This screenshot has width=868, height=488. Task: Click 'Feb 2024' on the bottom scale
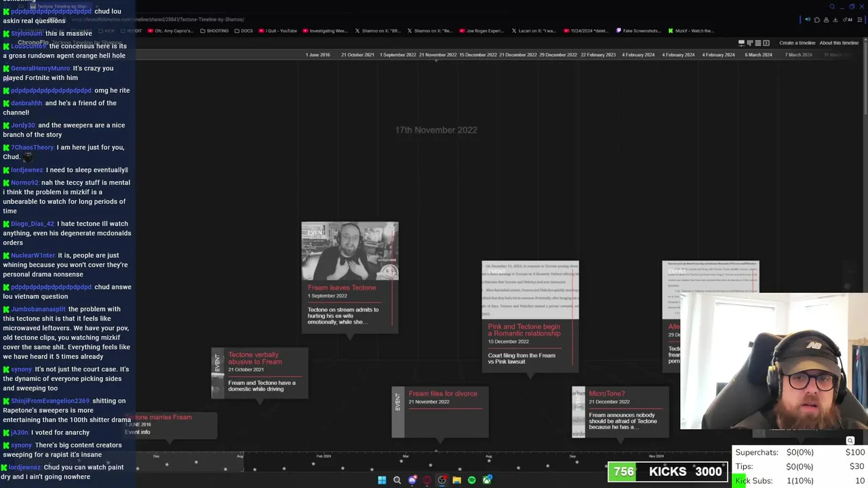pyautogui.click(x=323, y=456)
